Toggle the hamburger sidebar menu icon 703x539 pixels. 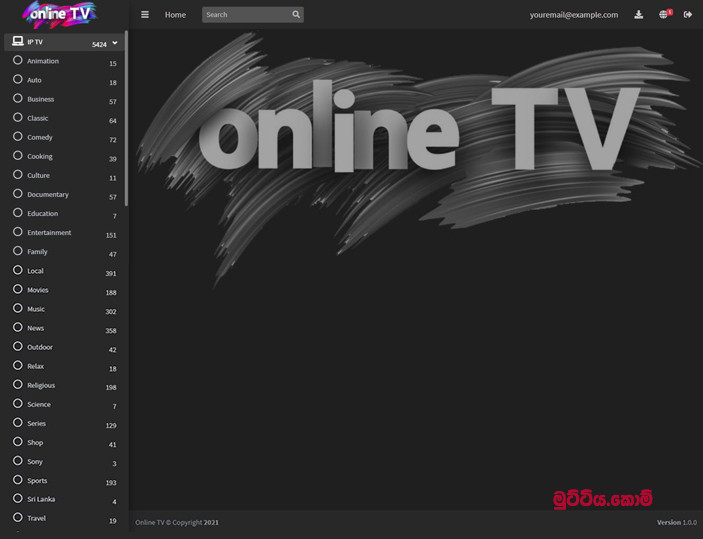tap(145, 15)
